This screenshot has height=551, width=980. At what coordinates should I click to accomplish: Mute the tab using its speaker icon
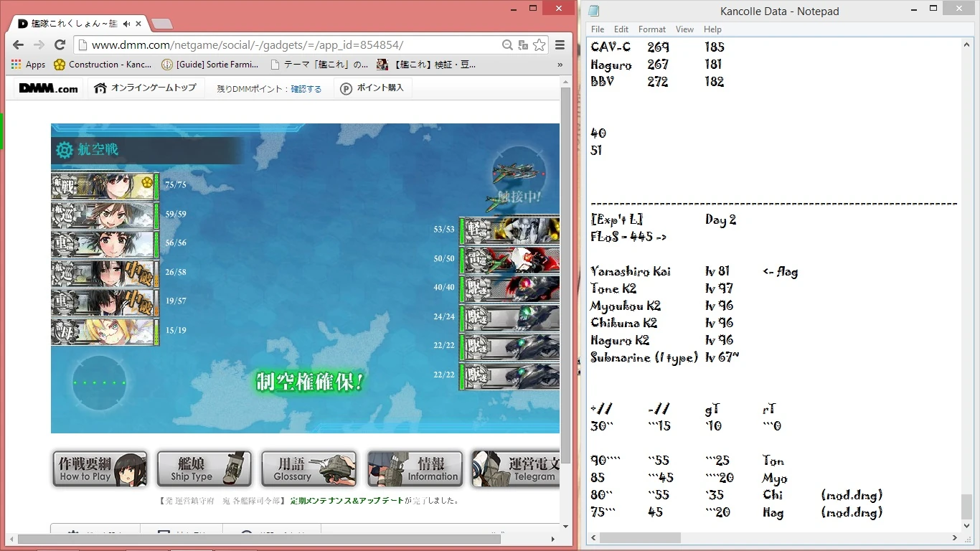(x=127, y=24)
